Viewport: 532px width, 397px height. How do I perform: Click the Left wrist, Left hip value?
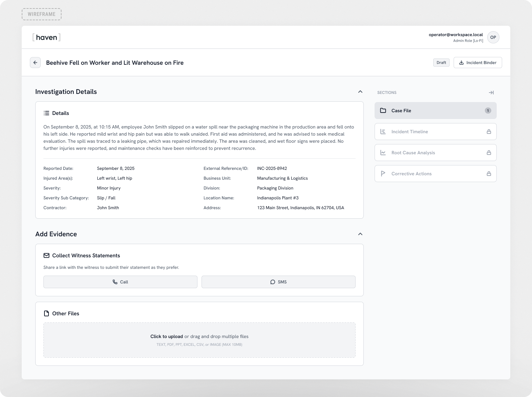point(115,178)
